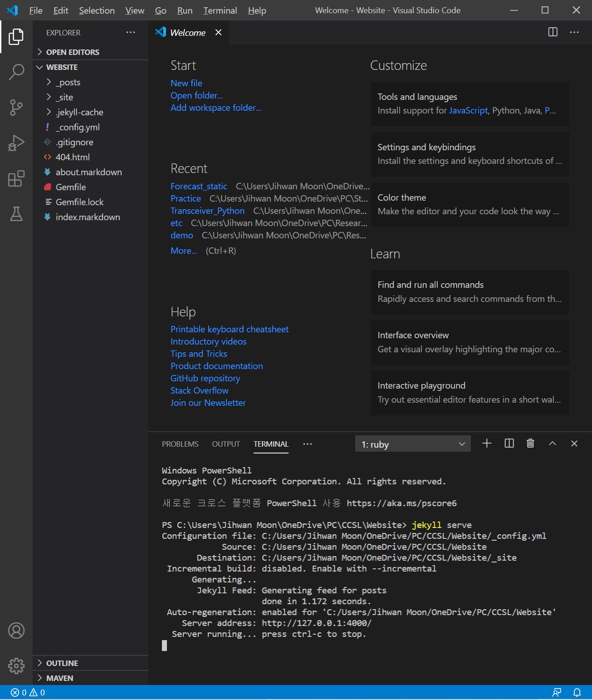Open Join our Newsletter link
Image resolution: width=592 pixels, height=700 pixels.
coord(208,403)
